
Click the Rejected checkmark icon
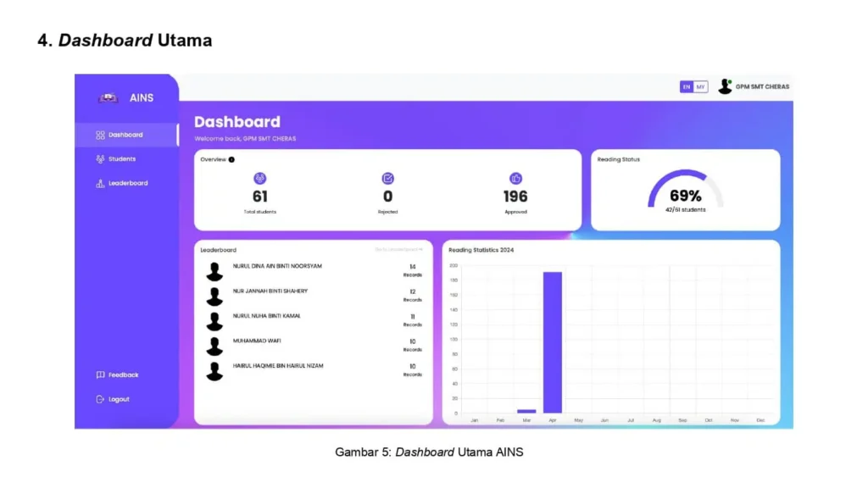387,179
